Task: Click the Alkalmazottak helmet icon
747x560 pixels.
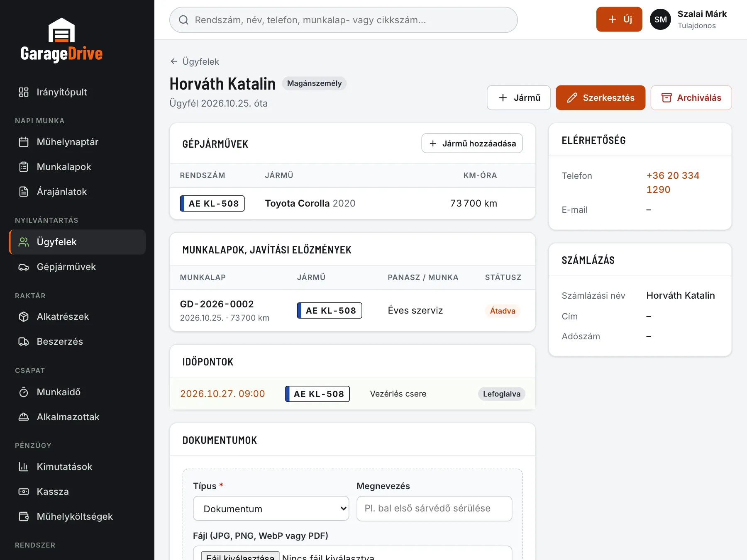Action: (x=24, y=417)
